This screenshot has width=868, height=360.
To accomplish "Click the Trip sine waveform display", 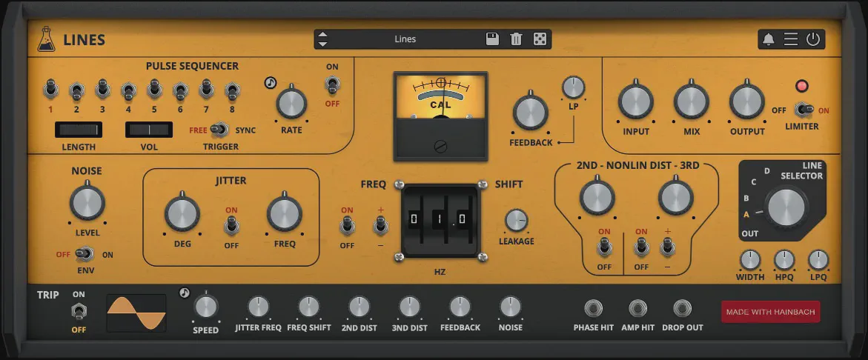I will tap(136, 313).
